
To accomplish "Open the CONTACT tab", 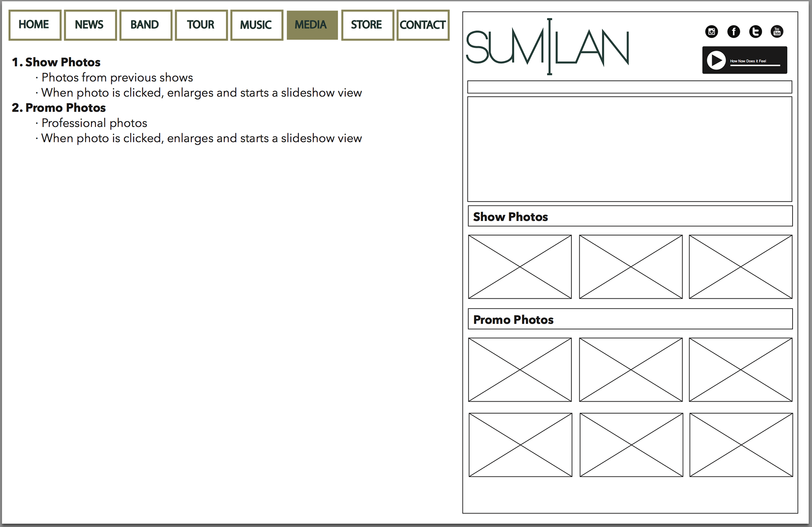I will click(422, 25).
